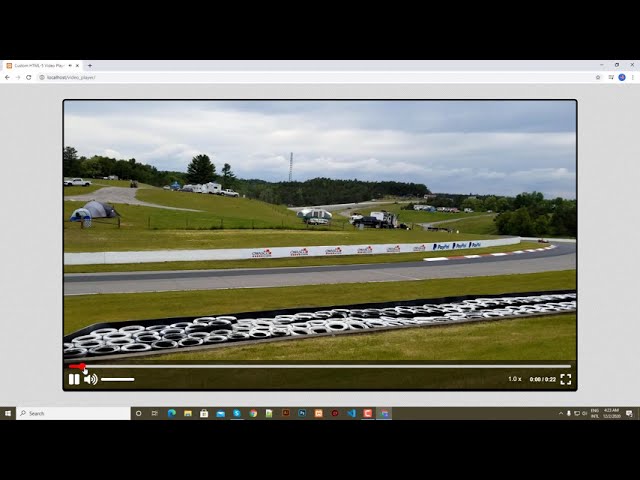
Task: Click the site info icon beside the URL
Action: [x=42, y=77]
